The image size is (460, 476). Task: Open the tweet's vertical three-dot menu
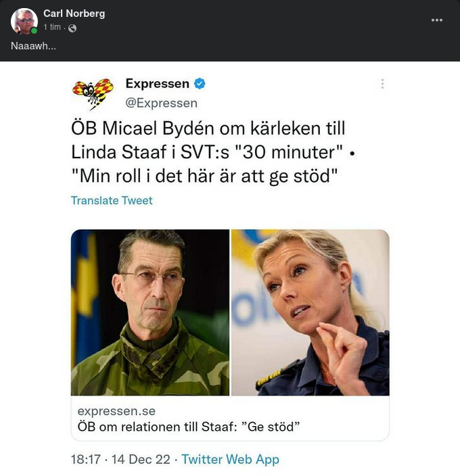click(382, 84)
